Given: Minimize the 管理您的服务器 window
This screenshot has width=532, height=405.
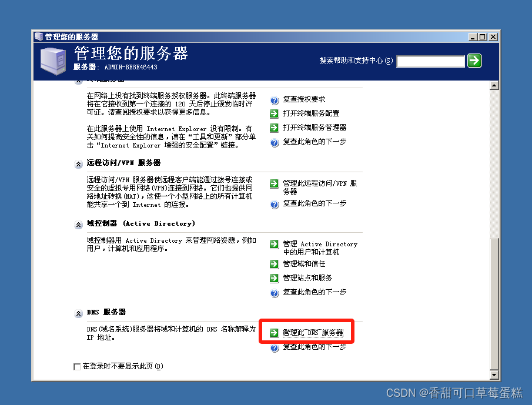Looking at the screenshot, I should point(473,36).
